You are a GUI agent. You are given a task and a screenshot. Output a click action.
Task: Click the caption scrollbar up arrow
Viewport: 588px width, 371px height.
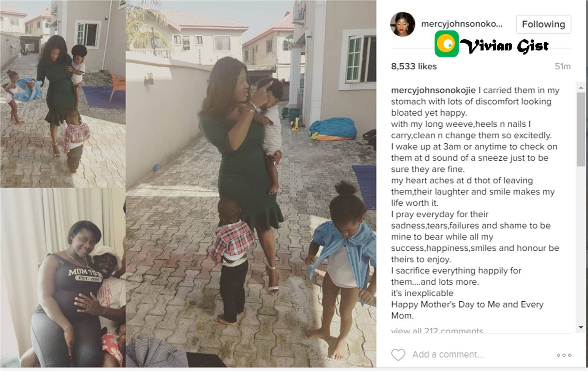coord(581,87)
